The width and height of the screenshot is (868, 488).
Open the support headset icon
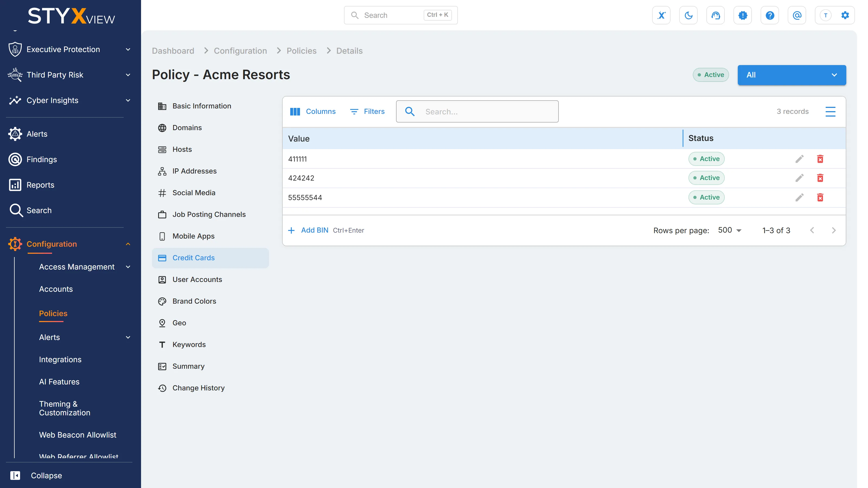(x=715, y=15)
